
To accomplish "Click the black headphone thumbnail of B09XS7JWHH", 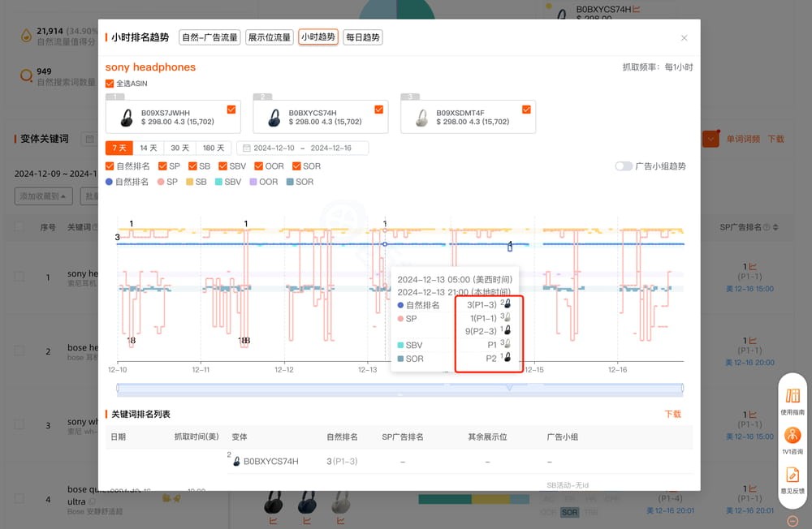I will point(127,118).
